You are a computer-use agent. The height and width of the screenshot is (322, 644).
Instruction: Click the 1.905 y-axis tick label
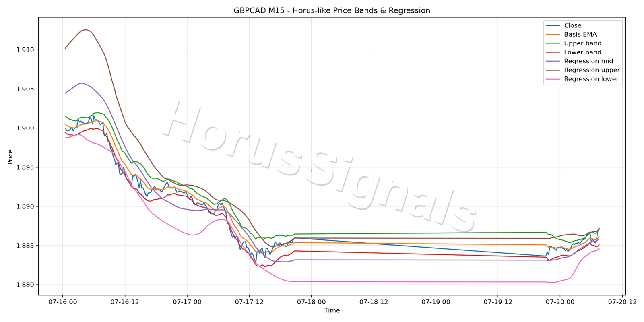[25, 89]
